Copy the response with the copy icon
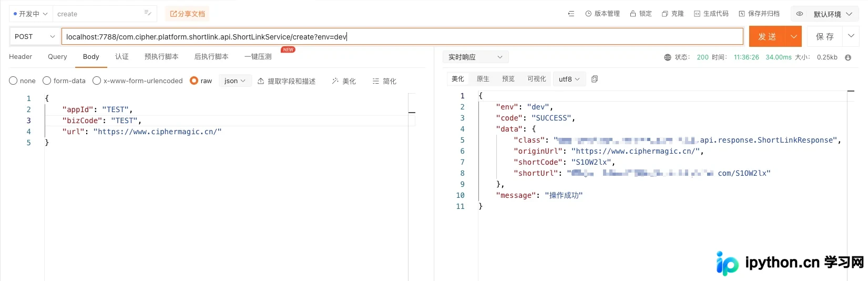This screenshot has height=281, width=868. (x=595, y=79)
